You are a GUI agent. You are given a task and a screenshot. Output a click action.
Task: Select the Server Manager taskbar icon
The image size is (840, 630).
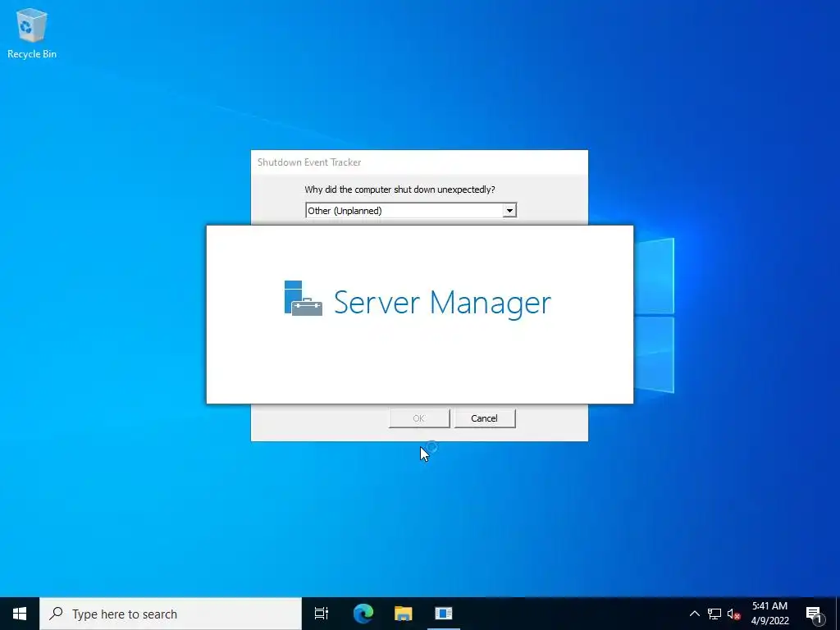pyautogui.click(x=444, y=614)
